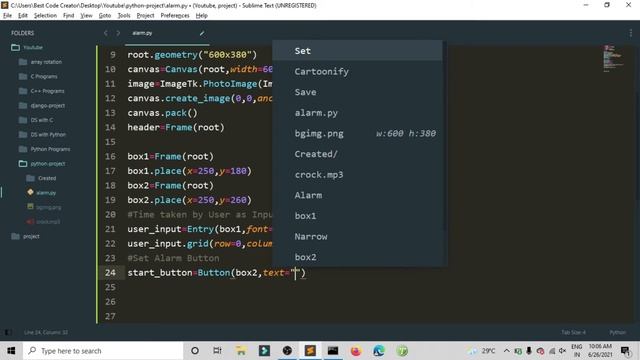640x360 pixels.
Task: Click the unsaved pencil icon on alarm.py tab
Action: (x=202, y=33)
